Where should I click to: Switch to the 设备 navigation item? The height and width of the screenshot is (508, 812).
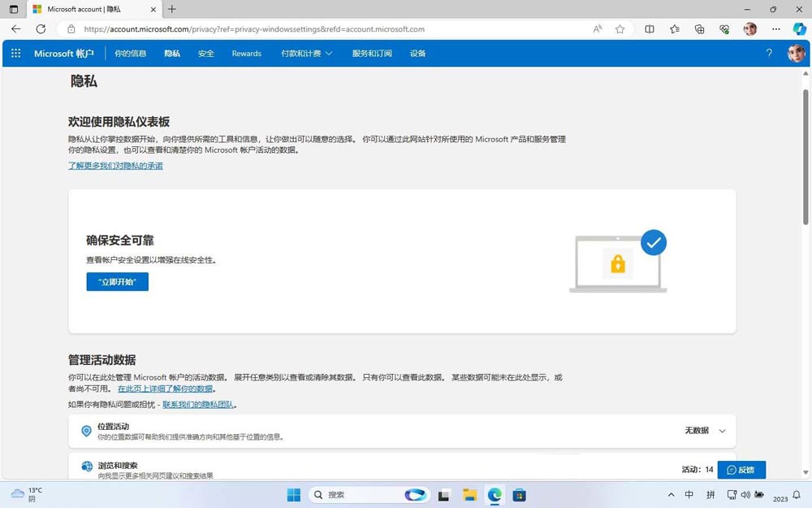point(417,53)
